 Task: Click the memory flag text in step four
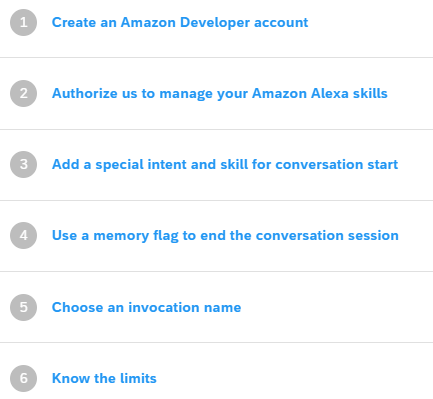[136, 235]
